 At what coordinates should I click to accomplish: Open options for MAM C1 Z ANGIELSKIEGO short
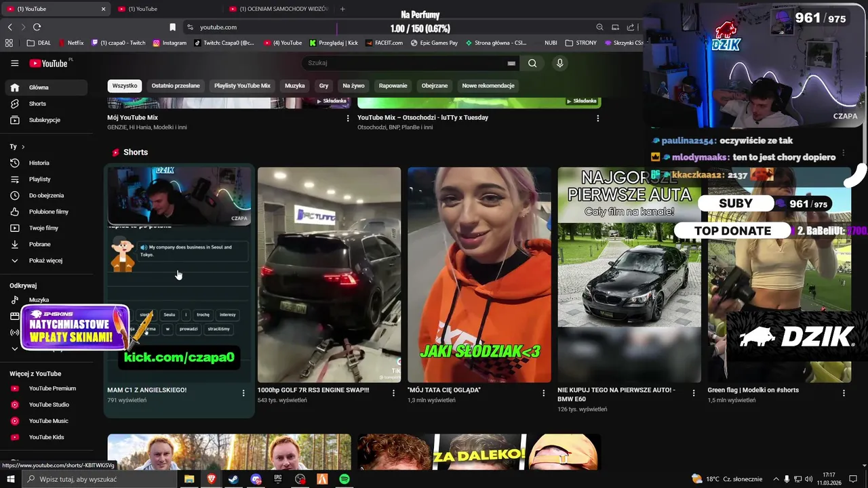pos(243,393)
